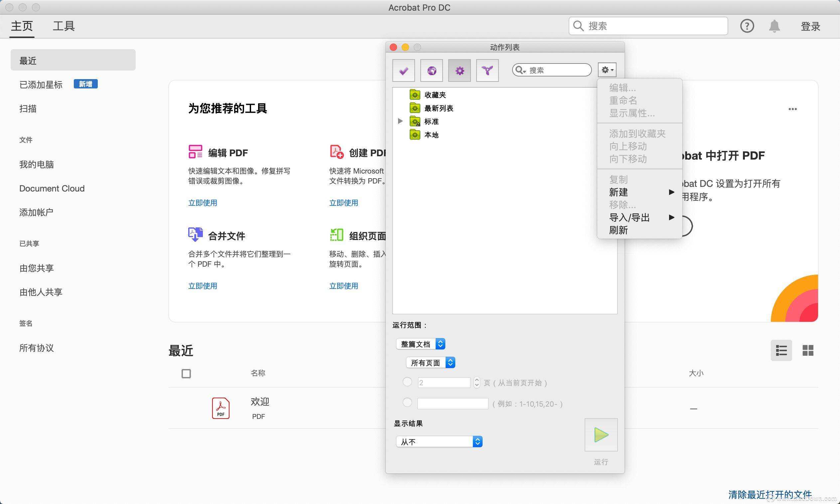Choose 刷新 from the menu
The width and height of the screenshot is (840, 504).
(639, 230)
